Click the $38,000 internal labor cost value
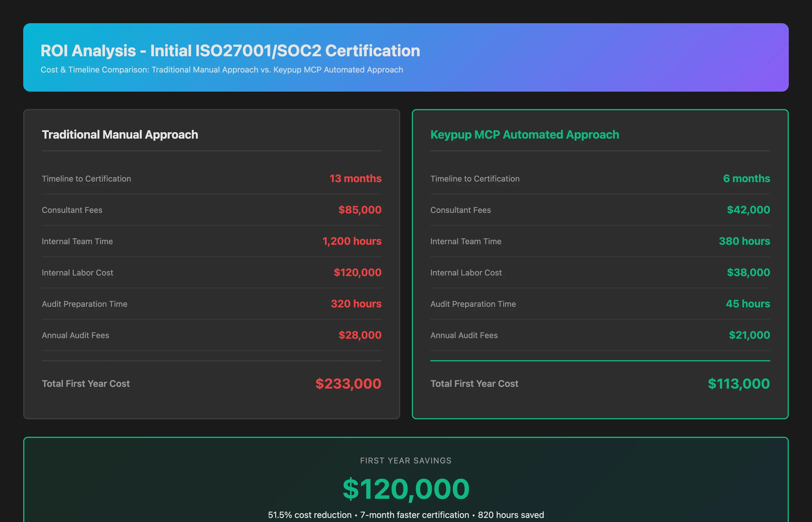This screenshot has width=812, height=522. pos(748,273)
